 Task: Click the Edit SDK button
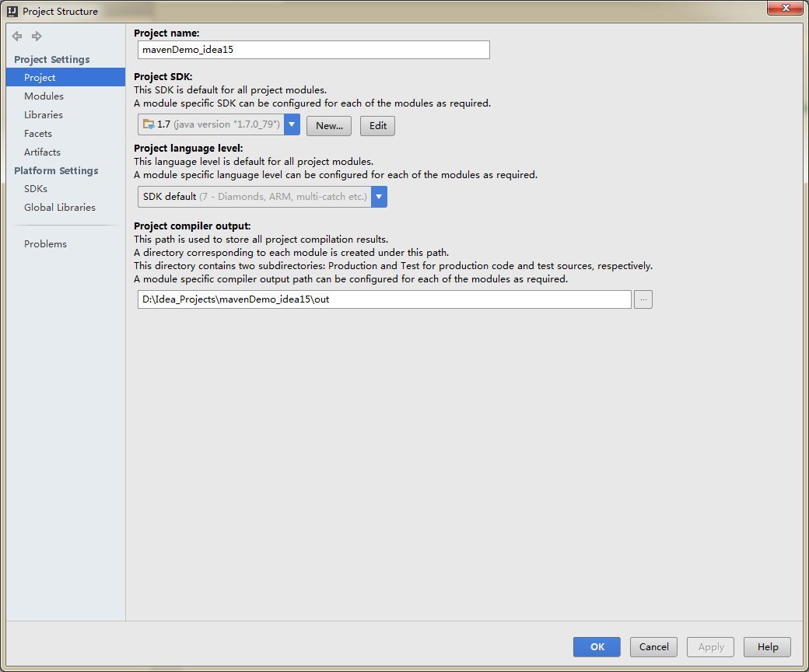378,126
